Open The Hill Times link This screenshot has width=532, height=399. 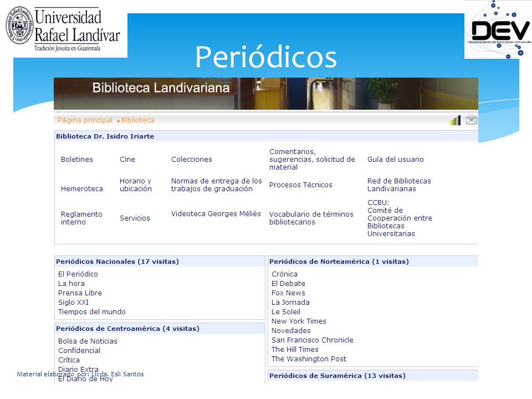tap(295, 350)
